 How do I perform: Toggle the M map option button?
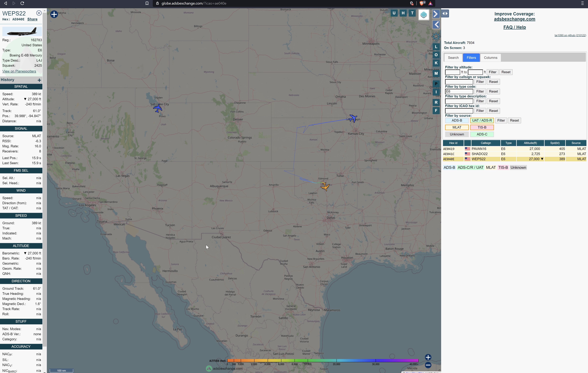pos(436,73)
